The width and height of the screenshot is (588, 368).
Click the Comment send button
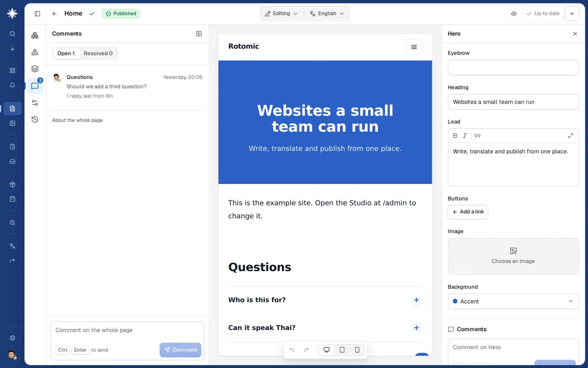180,350
